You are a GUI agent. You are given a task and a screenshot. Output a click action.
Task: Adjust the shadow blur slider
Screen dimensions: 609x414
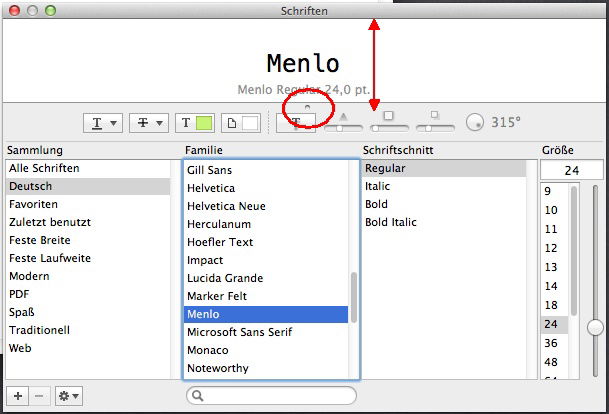(x=390, y=127)
